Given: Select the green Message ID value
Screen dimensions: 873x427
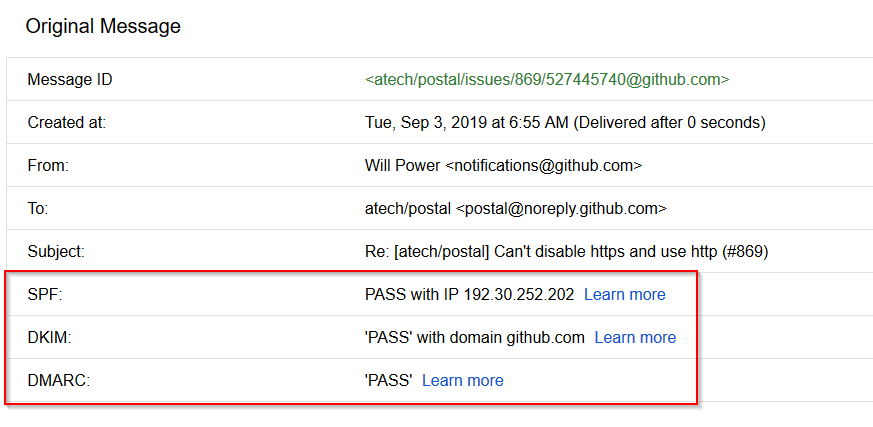Looking at the screenshot, I should 547,80.
